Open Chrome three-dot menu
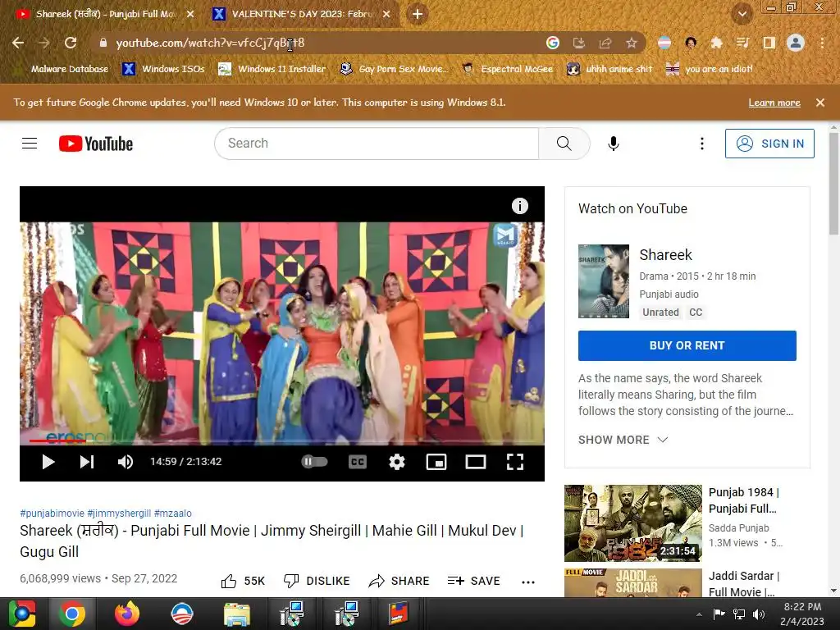 (822, 43)
